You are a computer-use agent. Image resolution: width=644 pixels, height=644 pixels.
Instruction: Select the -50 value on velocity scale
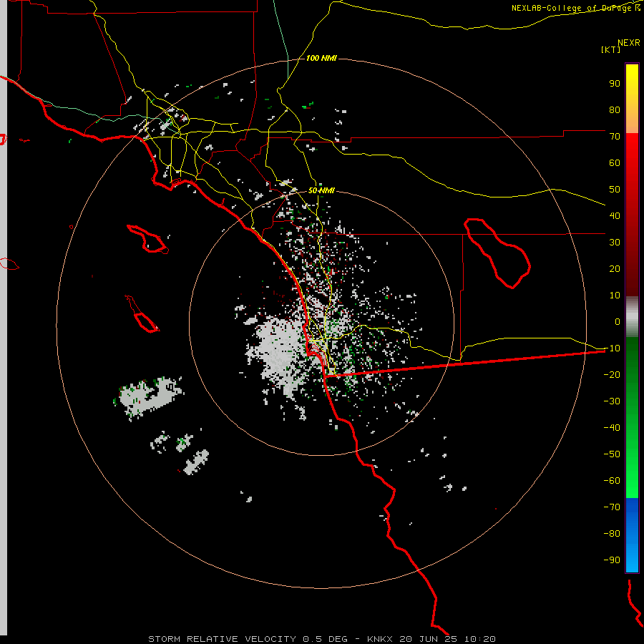[612, 454]
